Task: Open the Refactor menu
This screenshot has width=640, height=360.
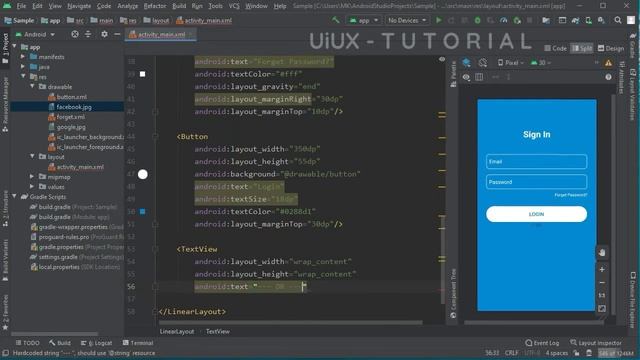Action: click(x=155, y=6)
